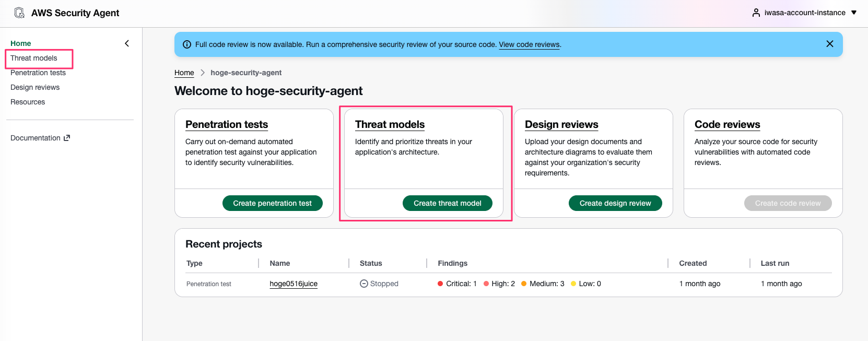
Task: Click Create design review button
Action: click(615, 203)
